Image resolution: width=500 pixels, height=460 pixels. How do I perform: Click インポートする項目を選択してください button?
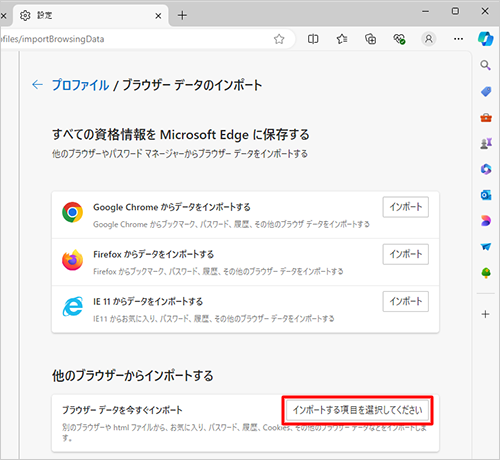coord(357,410)
